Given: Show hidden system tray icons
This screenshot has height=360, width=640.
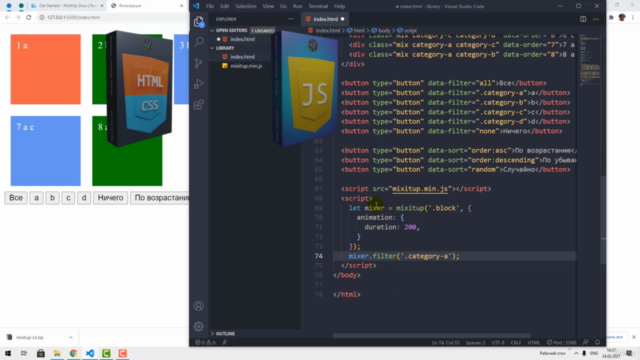Looking at the screenshot, I should pyautogui.click(x=576, y=353).
